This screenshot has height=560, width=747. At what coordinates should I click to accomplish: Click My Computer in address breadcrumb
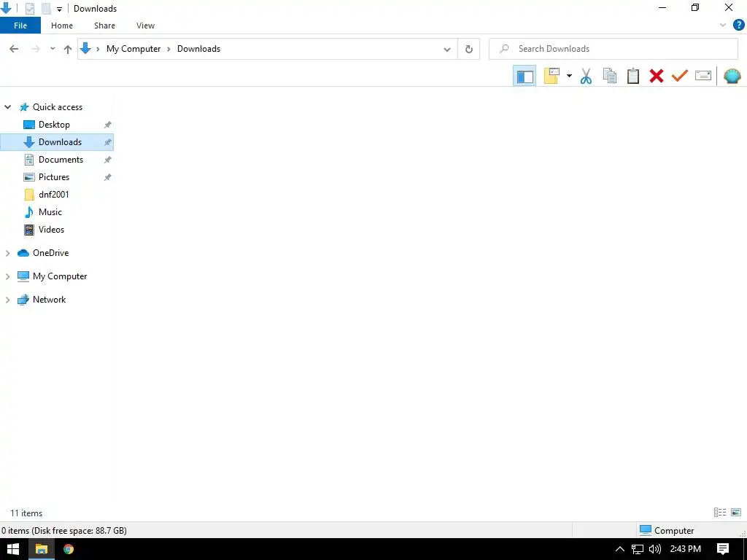coord(133,49)
